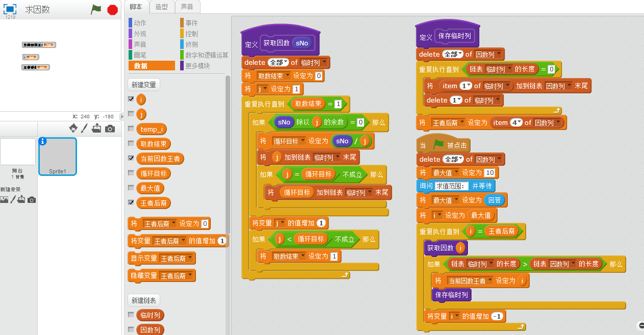Viewport: 644px width, 335px height.
Task: Open the 声音 tab at the top
Action: point(187,6)
